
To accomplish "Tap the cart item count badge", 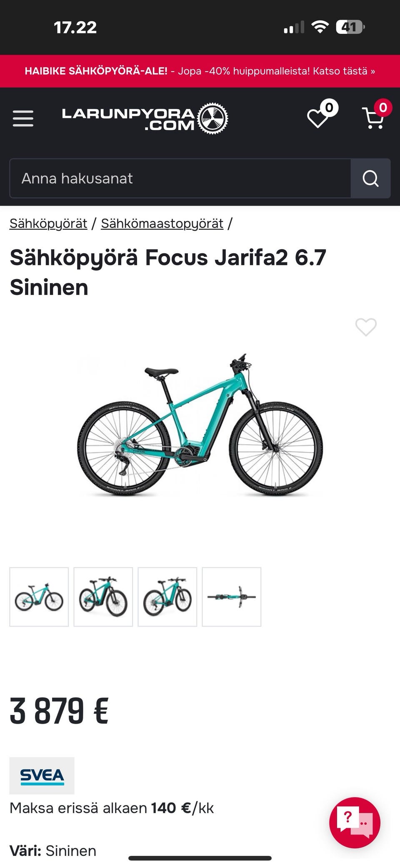I will point(383,108).
